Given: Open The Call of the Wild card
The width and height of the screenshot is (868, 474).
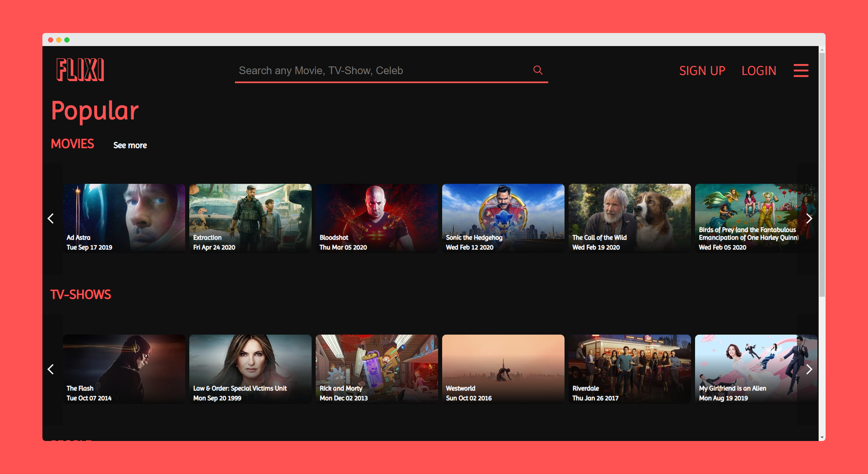Looking at the screenshot, I should click(x=630, y=218).
